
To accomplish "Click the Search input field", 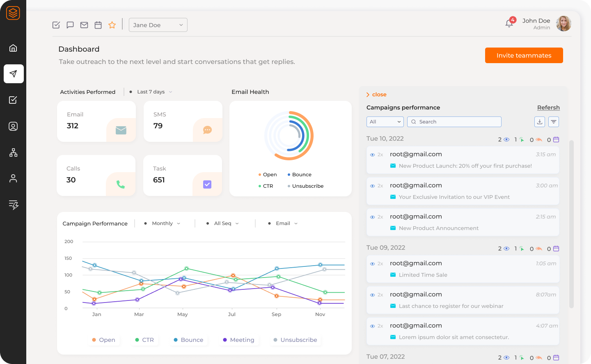I will point(454,122).
